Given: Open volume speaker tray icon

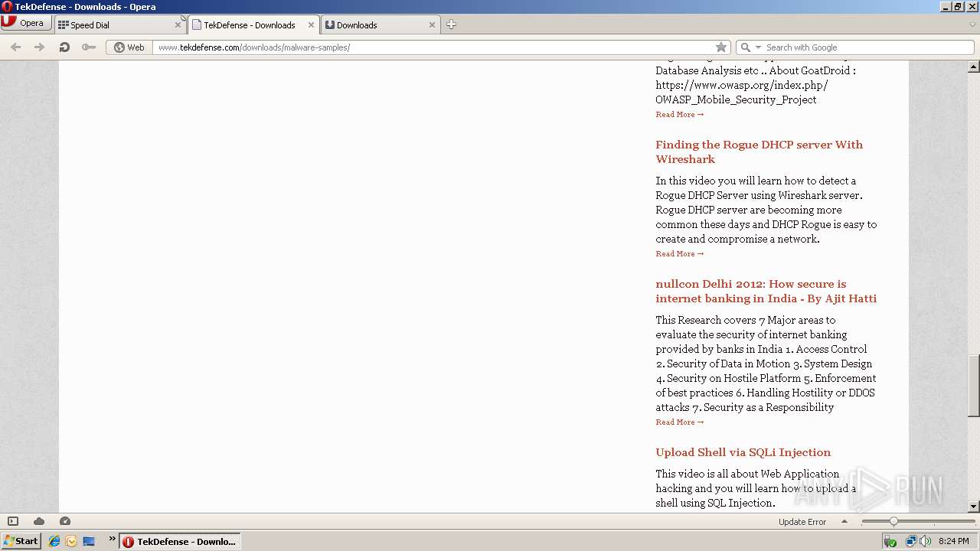Looking at the screenshot, I should (x=925, y=541).
